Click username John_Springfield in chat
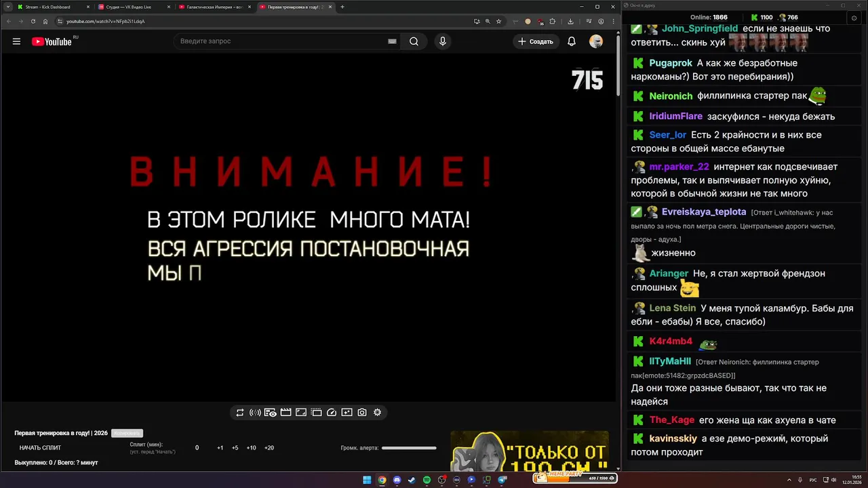This screenshot has width=868, height=488. click(x=700, y=28)
